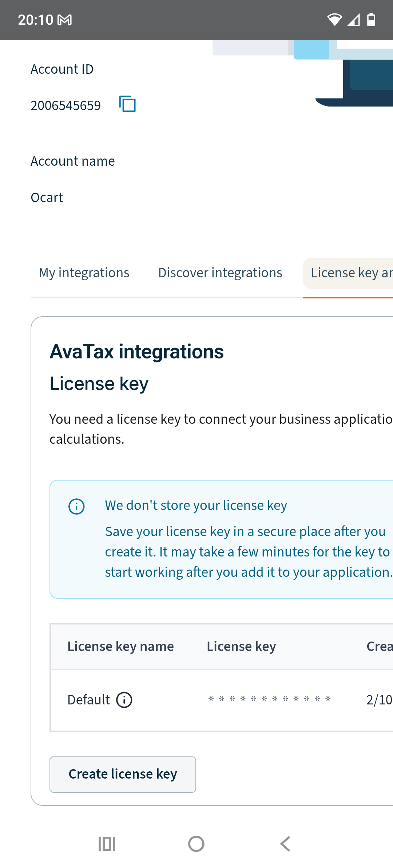
Task: Tap the masked license key asterisks
Action: click(269, 699)
